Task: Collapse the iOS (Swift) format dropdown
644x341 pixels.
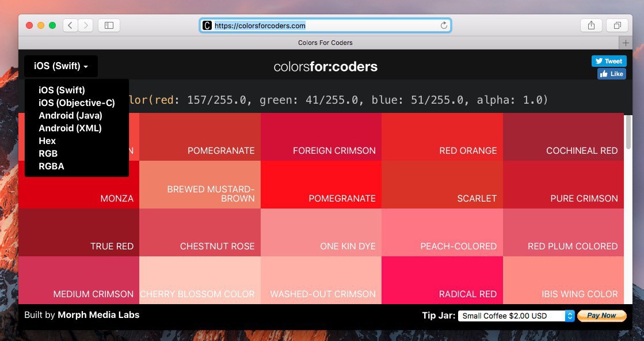Action: point(61,66)
